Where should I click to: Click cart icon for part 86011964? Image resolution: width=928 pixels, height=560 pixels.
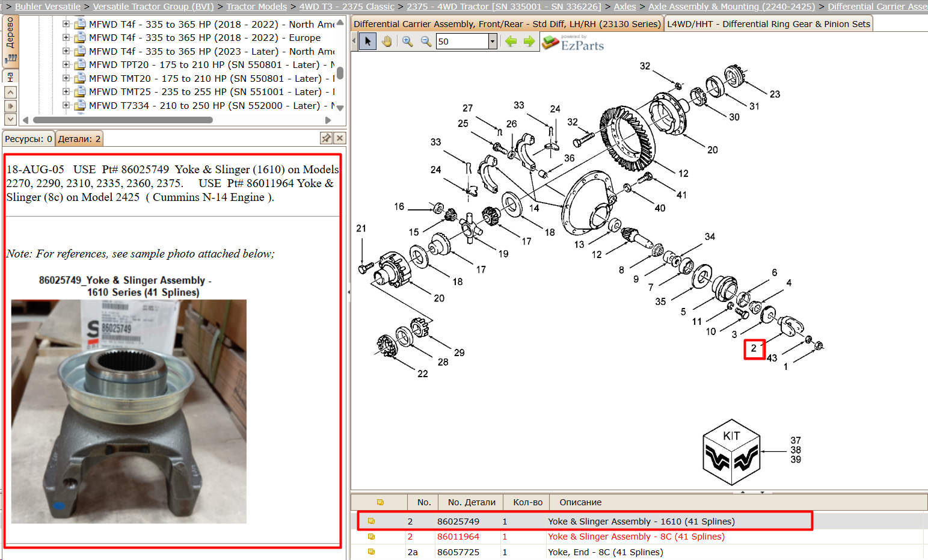pos(371,537)
